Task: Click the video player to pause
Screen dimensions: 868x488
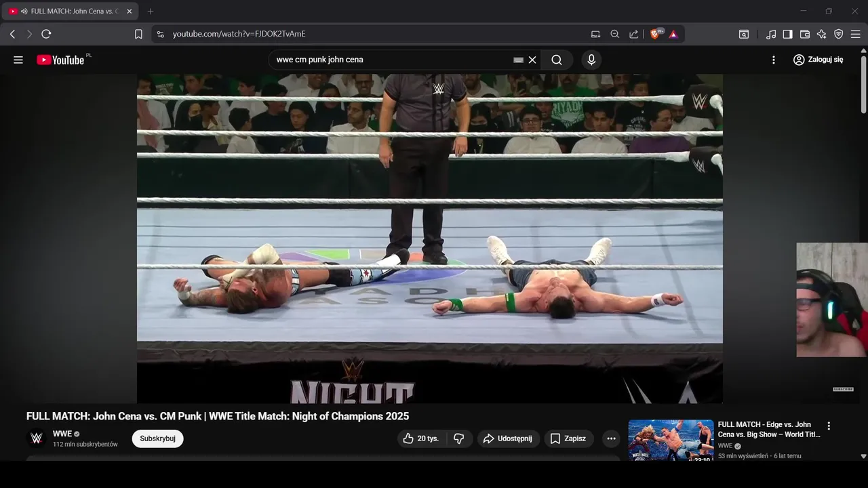Action: [430, 239]
